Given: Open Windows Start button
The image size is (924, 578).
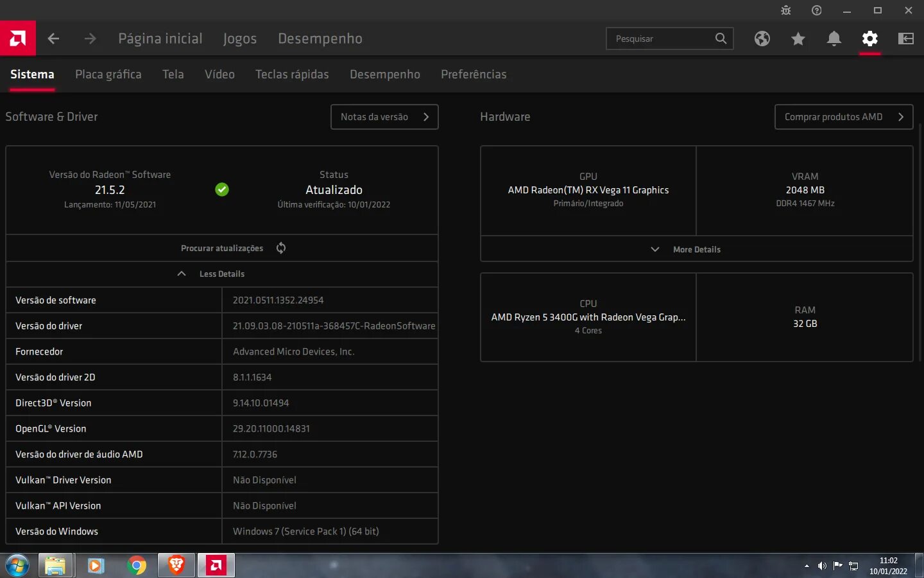Looking at the screenshot, I should click(17, 566).
